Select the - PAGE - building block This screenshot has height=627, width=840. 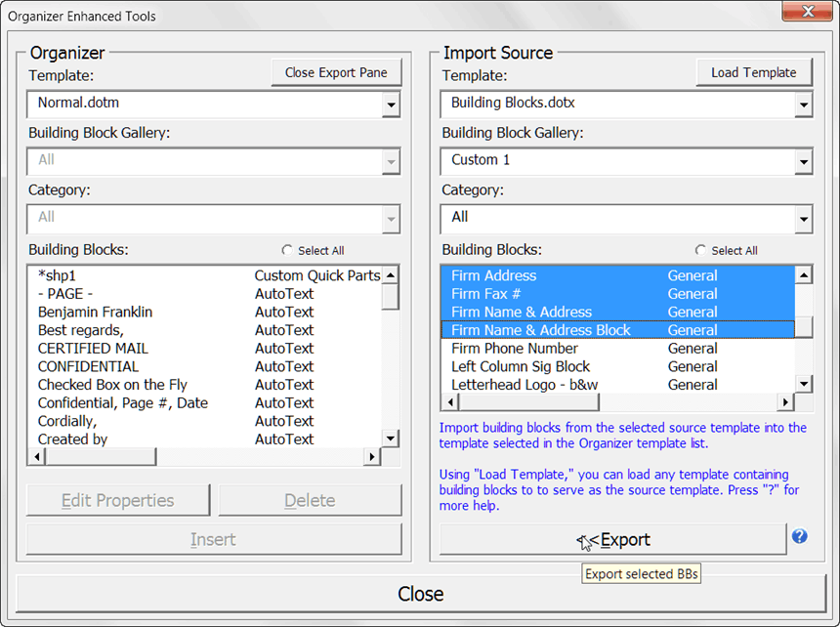click(x=205, y=293)
